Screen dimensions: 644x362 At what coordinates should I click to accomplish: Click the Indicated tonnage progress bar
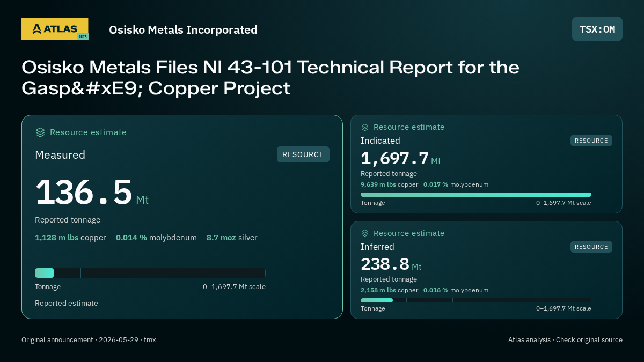476,195
